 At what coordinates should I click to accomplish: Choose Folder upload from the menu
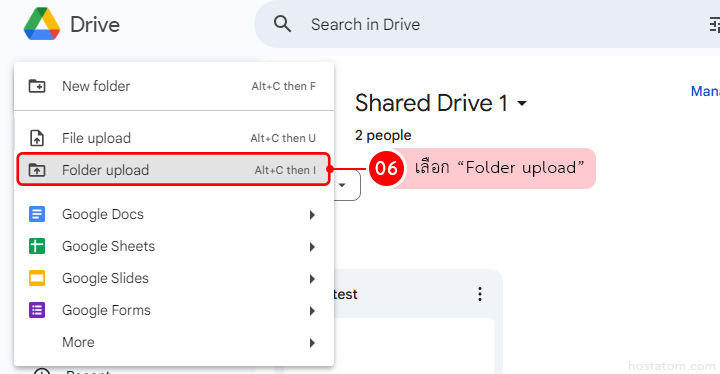(174, 170)
